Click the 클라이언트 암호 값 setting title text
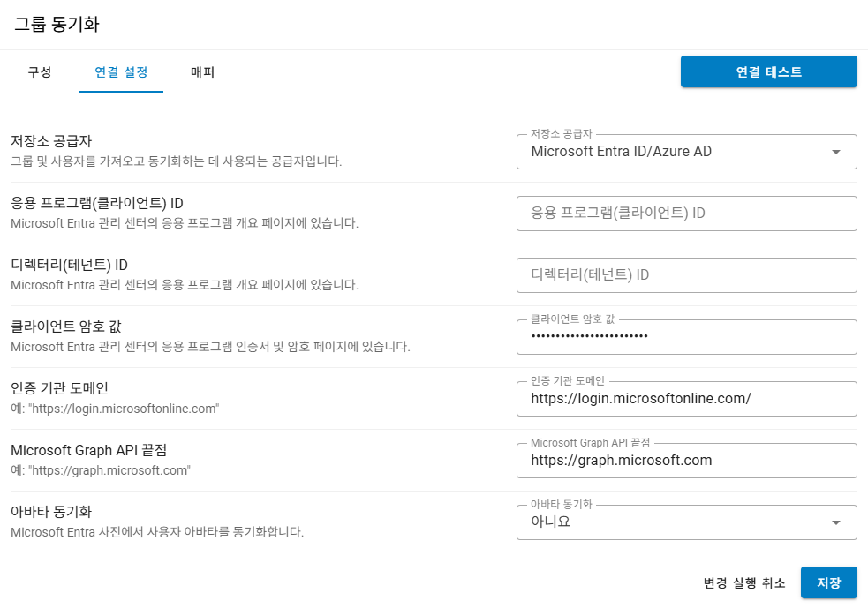The width and height of the screenshot is (868, 608). tap(66, 327)
